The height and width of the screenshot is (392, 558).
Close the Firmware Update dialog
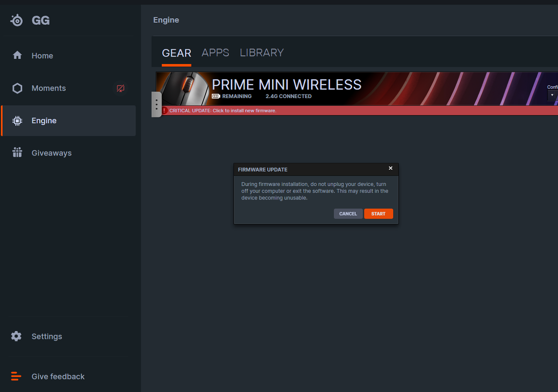(391, 168)
